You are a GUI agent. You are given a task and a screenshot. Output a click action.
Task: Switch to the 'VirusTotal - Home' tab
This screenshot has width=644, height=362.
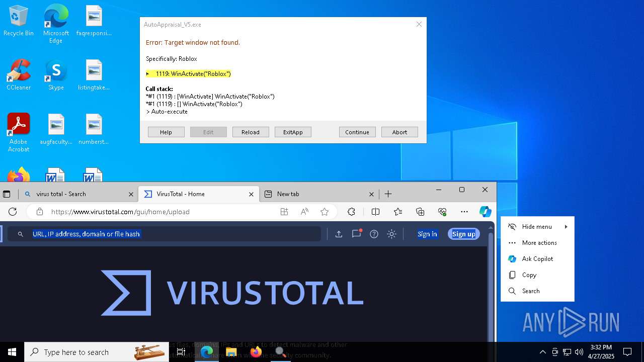[x=199, y=194]
